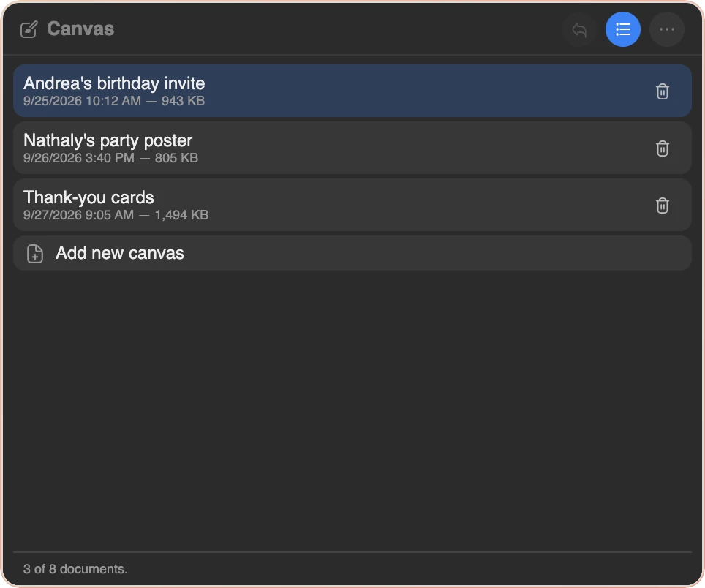Screen dimensions: 705x588
Task: Open Andrea's birthday invite canvas
Action: click(352, 91)
